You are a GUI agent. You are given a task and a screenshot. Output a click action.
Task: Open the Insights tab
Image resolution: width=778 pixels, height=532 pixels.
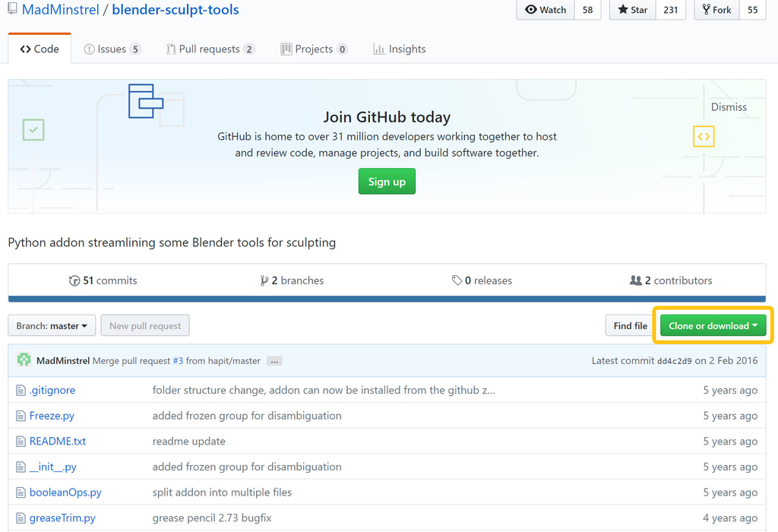[x=400, y=49]
